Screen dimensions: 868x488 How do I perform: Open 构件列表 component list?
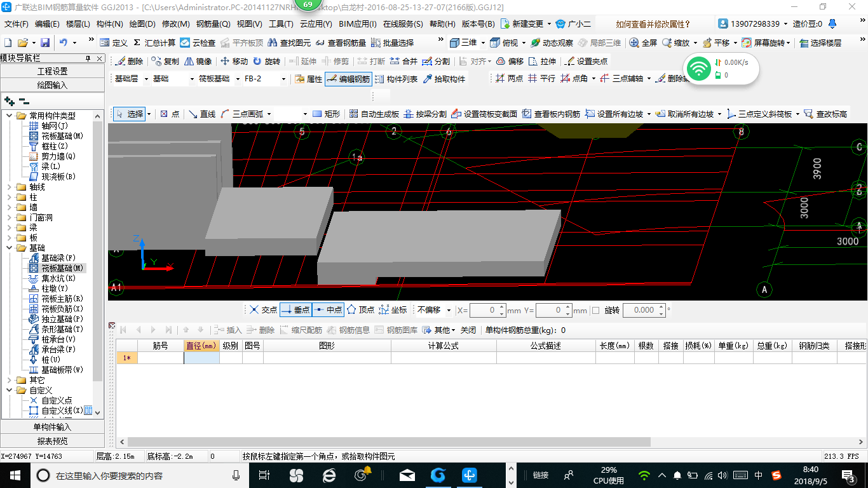tap(397, 79)
